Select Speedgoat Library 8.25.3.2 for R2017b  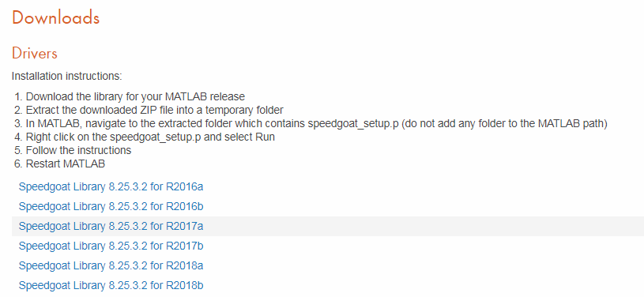[111, 246]
